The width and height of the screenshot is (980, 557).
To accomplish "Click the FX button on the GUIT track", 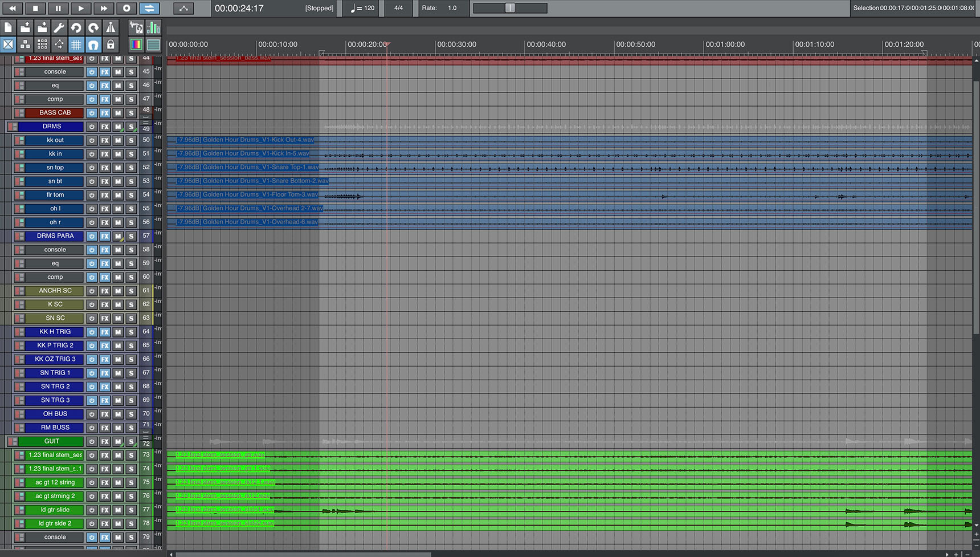I will point(105,441).
